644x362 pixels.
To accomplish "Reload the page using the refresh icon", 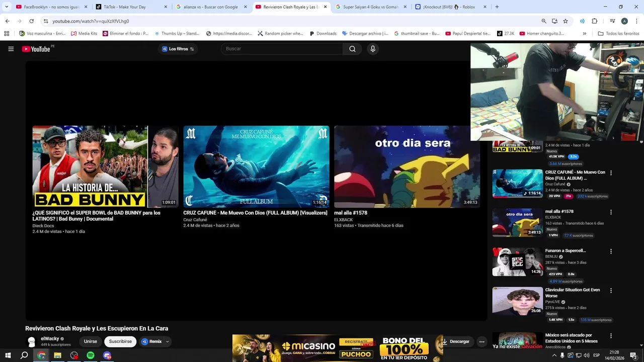I will [31, 21].
